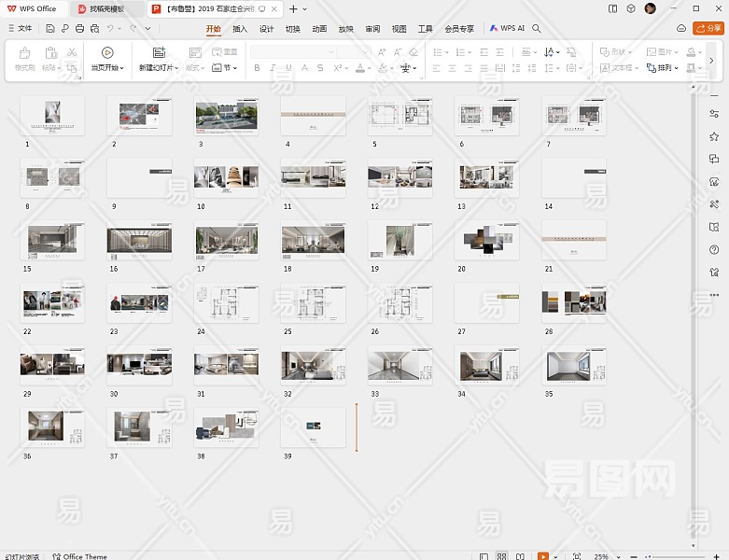Click the print icon in quick access toolbar
729x560 pixels.
click(79, 29)
